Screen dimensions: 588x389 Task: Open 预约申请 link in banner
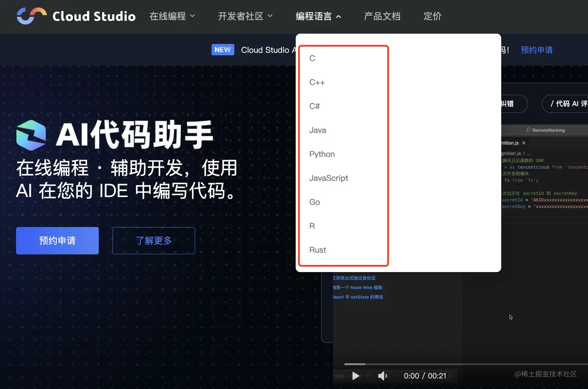537,50
